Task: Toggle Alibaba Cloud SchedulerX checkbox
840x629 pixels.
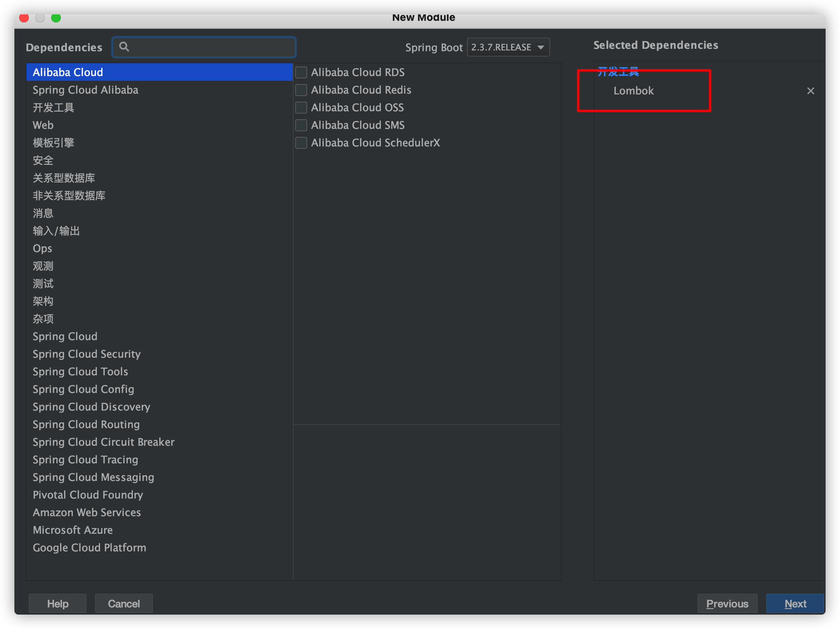Action: pyautogui.click(x=301, y=143)
